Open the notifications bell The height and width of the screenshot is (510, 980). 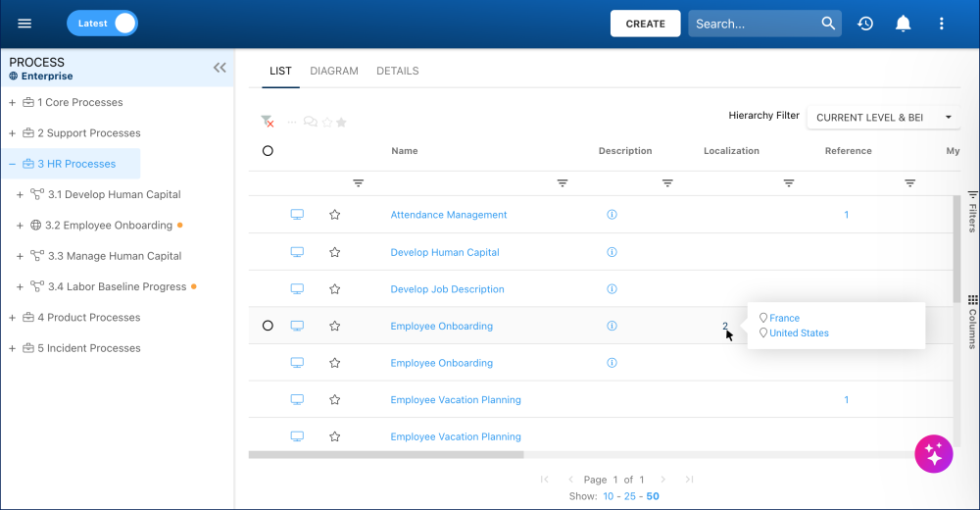pos(904,24)
